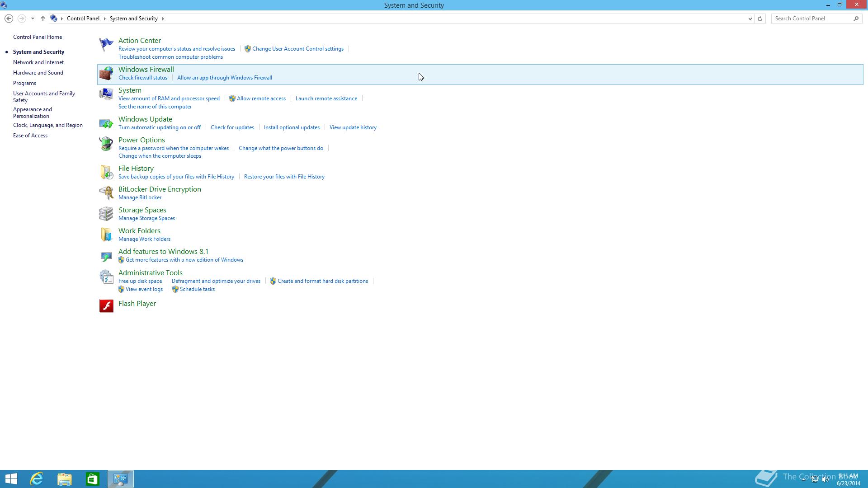Open the recent locations dropdown arrow
This screenshot has width=868, height=488.
(x=33, y=19)
